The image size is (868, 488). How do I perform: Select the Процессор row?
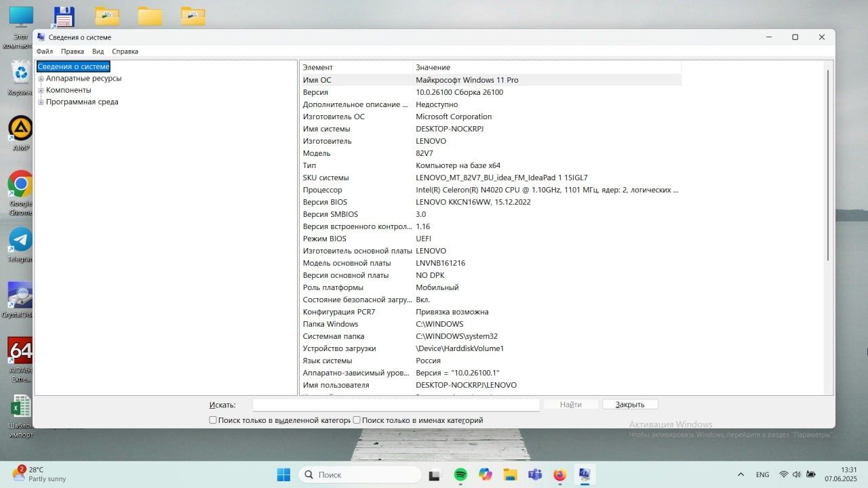coord(490,190)
